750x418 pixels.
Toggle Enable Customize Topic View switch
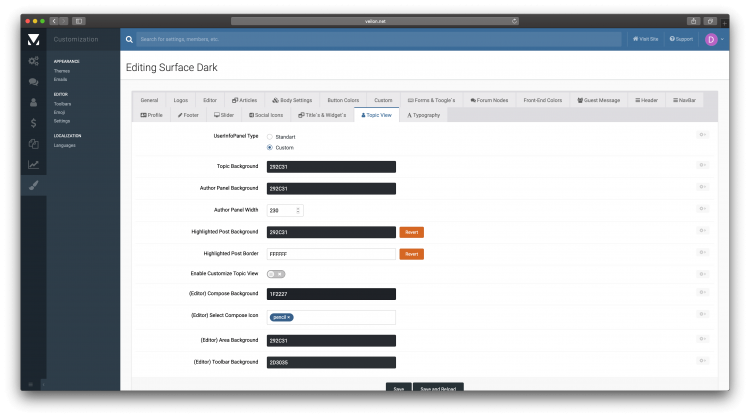click(x=276, y=273)
